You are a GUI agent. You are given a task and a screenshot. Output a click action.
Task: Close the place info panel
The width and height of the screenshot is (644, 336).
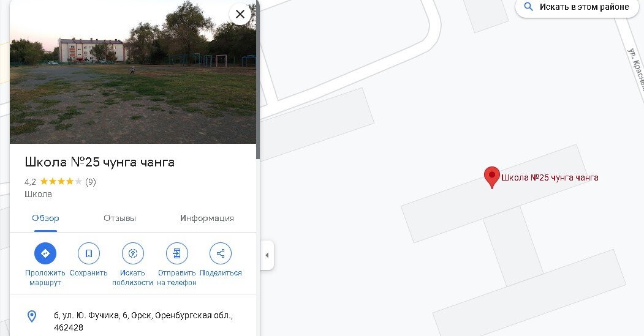coord(240,14)
